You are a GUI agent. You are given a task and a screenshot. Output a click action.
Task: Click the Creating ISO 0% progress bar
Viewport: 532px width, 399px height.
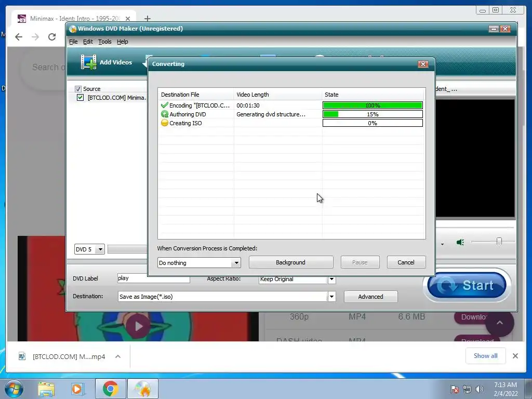(x=373, y=123)
